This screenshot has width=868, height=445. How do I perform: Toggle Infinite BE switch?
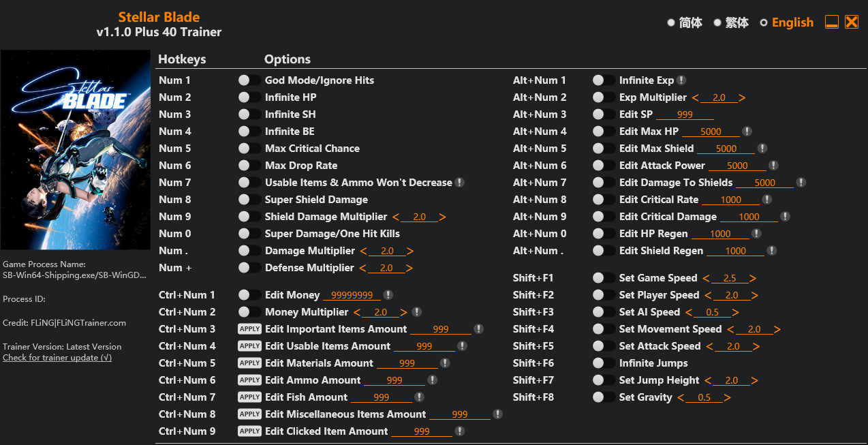(249, 132)
